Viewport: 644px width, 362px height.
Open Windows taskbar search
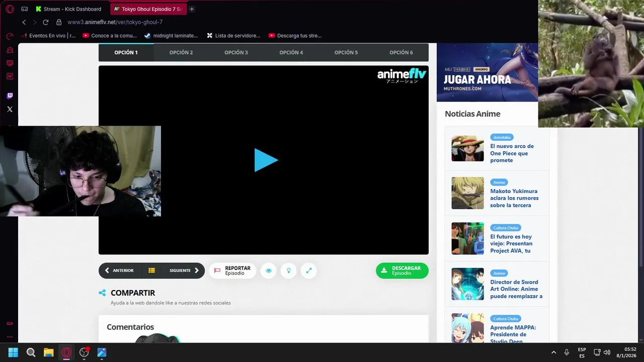(x=31, y=352)
